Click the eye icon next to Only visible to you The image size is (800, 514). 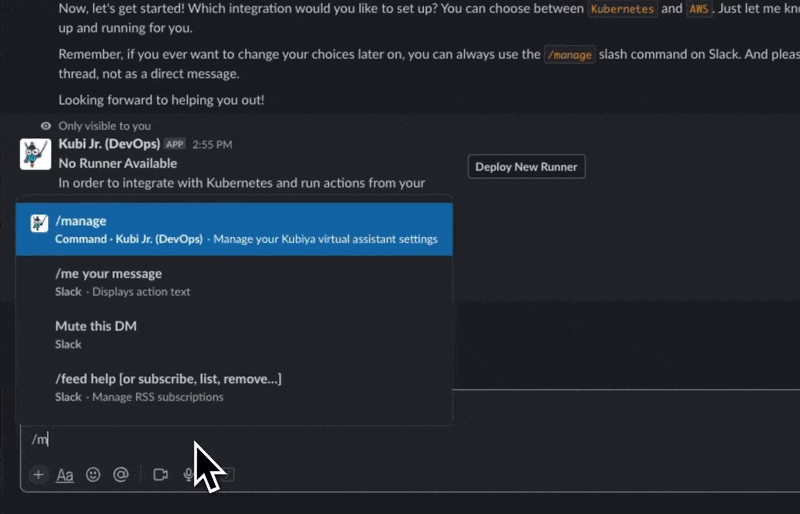point(46,126)
